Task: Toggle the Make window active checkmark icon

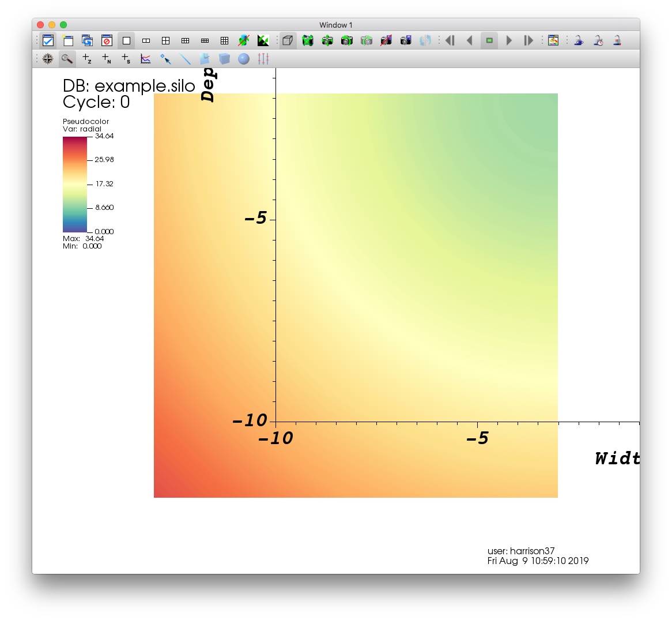Action: [48, 41]
